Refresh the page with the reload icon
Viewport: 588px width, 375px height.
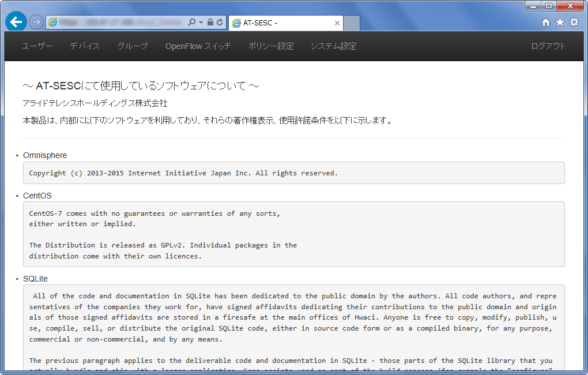coord(220,22)
